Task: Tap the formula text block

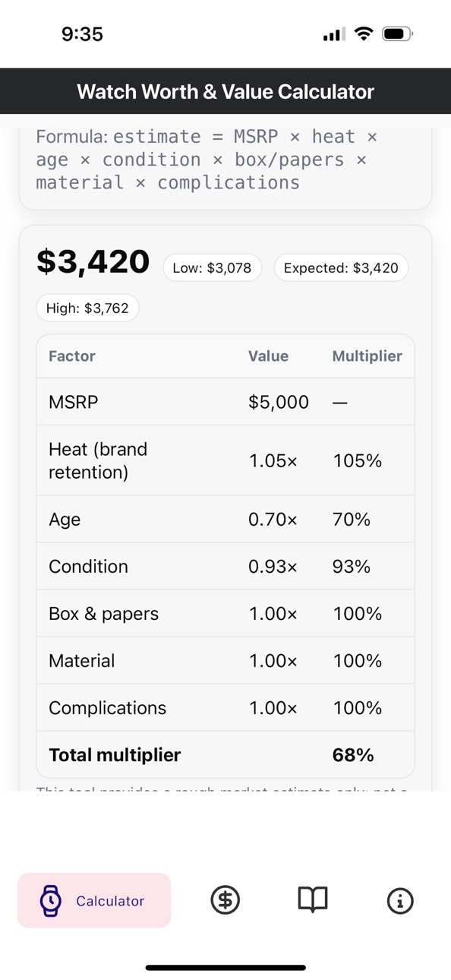Action: coord(207,160)
